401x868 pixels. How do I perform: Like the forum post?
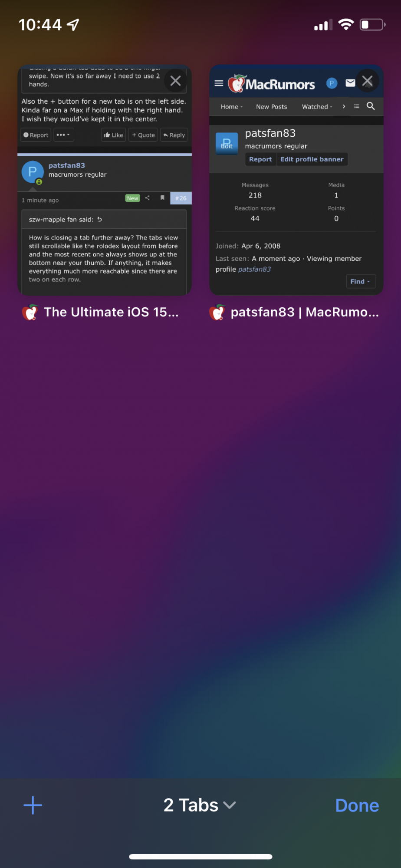pos(114,135)
